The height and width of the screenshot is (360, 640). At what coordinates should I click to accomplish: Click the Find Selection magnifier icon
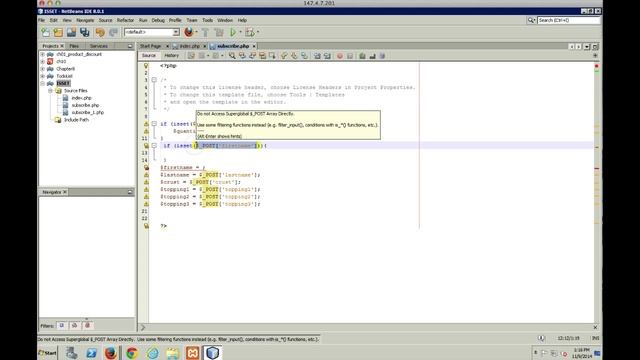pyautogui.click(x=232, y=56)
